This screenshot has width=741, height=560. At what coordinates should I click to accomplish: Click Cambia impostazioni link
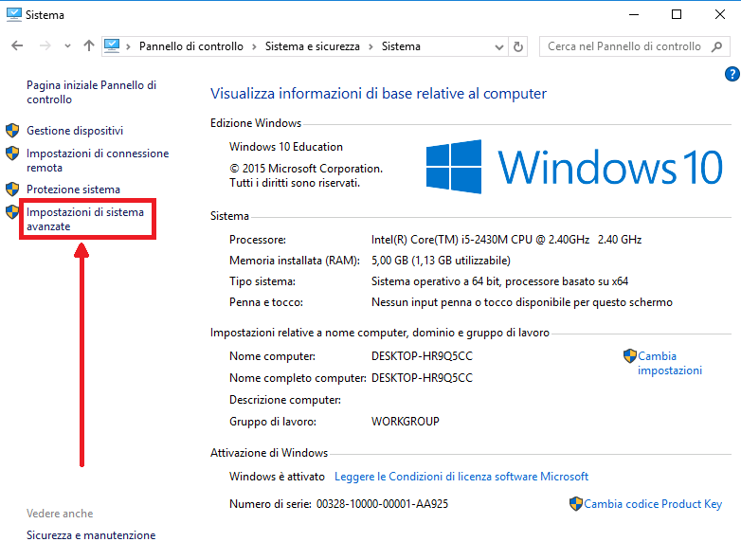click(x=670, y=363)
